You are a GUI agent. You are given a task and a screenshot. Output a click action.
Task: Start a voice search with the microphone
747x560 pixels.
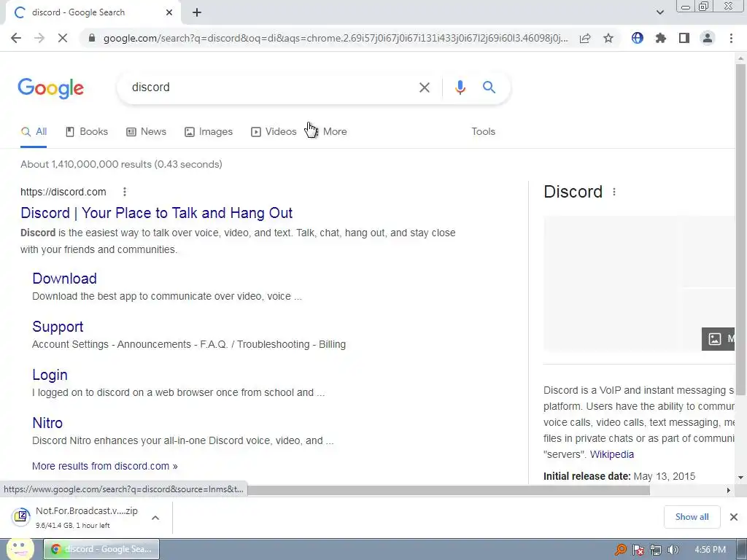pyautogui.click(x=460, y=87)
